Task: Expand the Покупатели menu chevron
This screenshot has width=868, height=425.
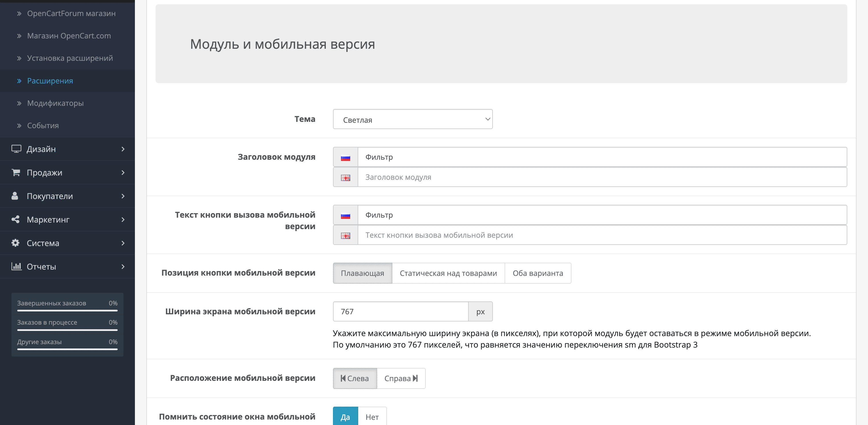Action: [x=123, y=196]
